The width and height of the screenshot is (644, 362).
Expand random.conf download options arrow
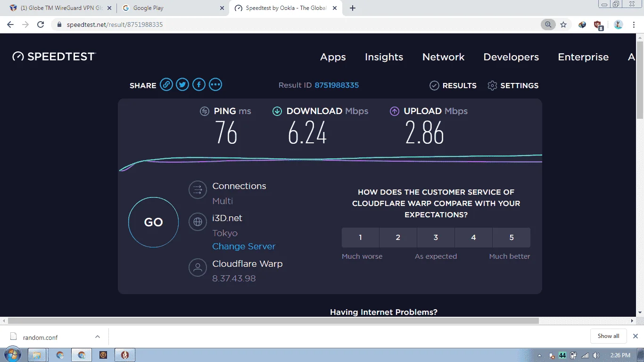(x=98, y=337)
